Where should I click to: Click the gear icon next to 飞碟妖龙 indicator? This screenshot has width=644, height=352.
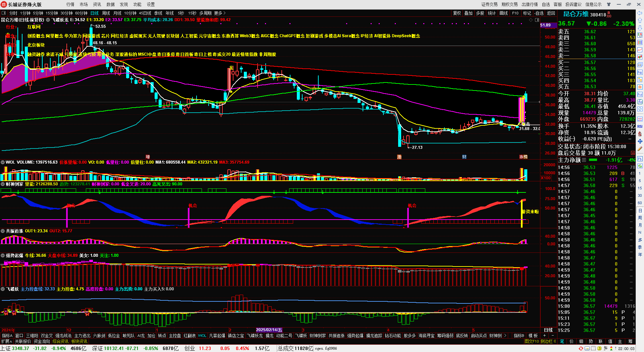click(48, 20)
